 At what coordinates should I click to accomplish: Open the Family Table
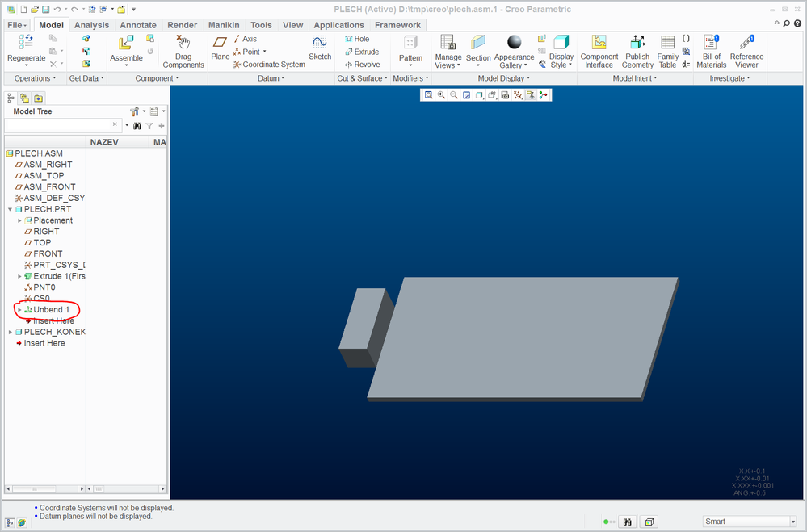tap(667, 50)
